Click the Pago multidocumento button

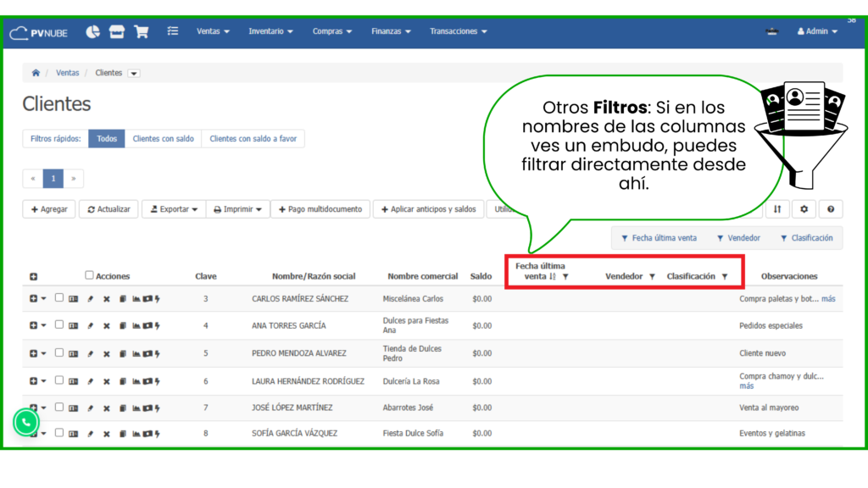click(x=320, y=209)
